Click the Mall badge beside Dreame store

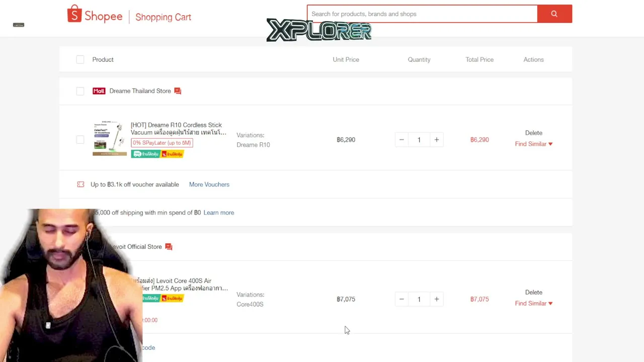[x=99, y=91]
